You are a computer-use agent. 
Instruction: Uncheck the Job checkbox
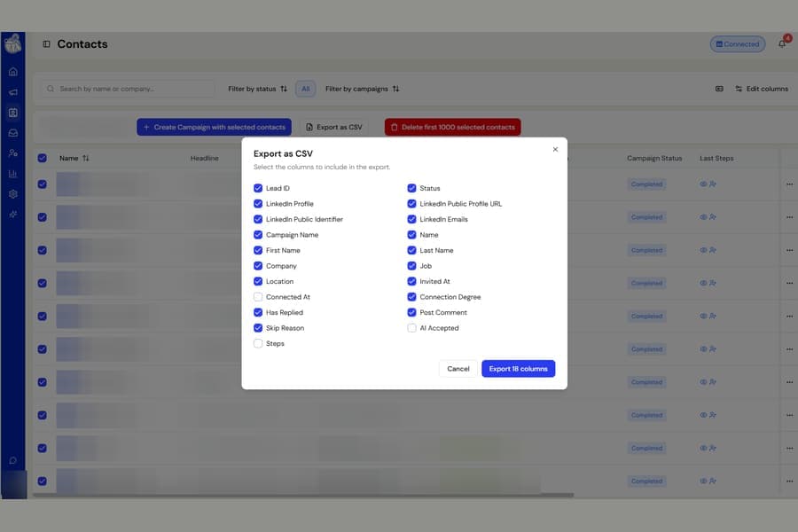[x=411, y=266]
